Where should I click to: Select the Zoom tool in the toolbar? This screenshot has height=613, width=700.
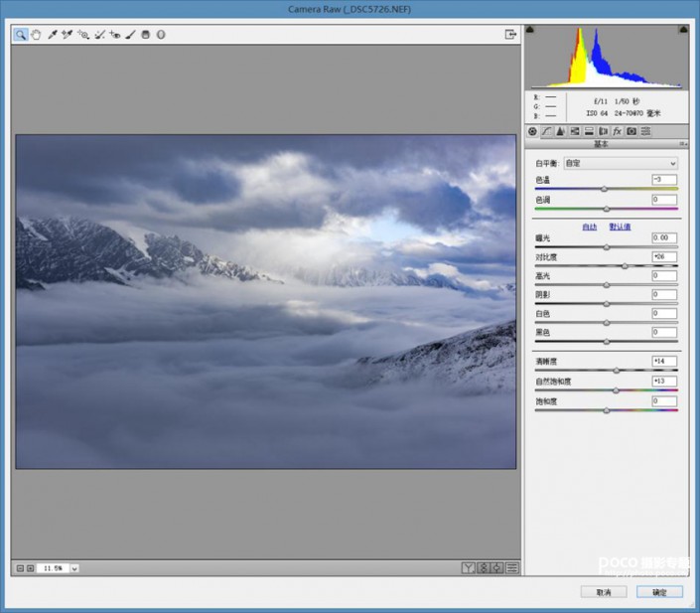20,35
